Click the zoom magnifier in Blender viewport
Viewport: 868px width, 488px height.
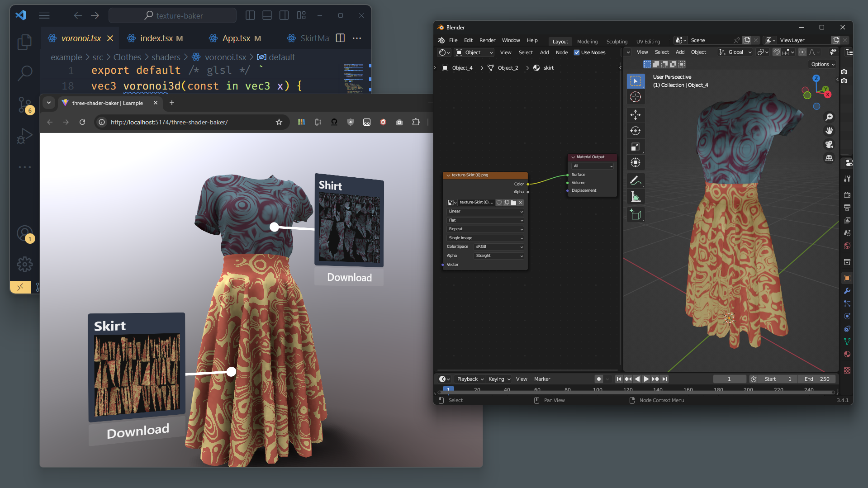click(x=829, y=117)
